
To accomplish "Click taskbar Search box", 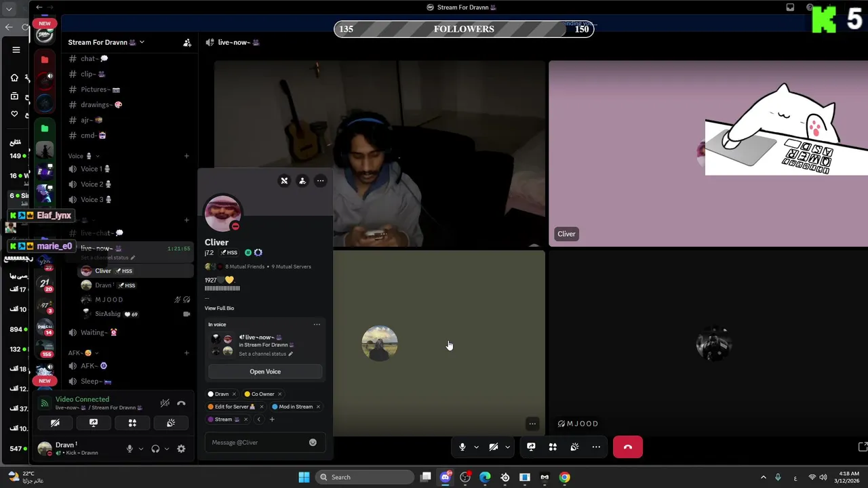I will click(x=366, y=477).
